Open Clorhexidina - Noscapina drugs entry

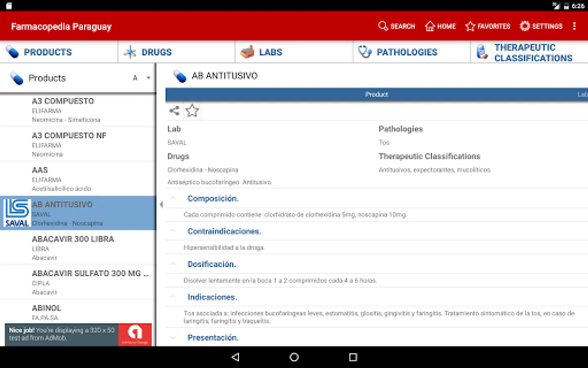(203, 170)
